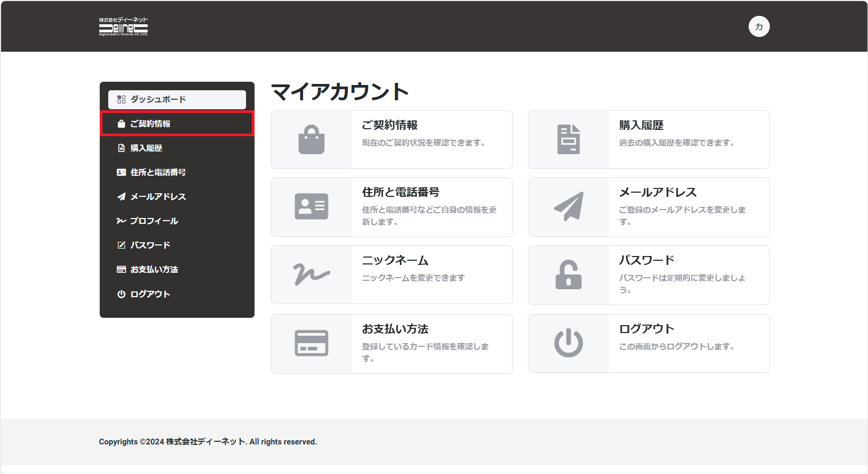This screenshot has width=868, height=474.
Task: Click the description 登録しているカード情報を確認します。
Action: point(426,352)
